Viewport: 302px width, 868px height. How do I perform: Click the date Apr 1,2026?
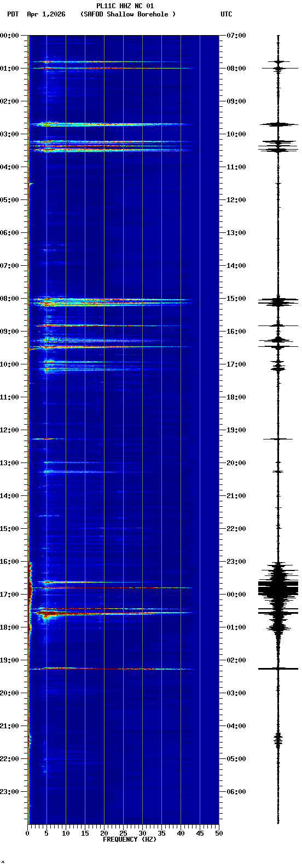(x=46, y=14)
